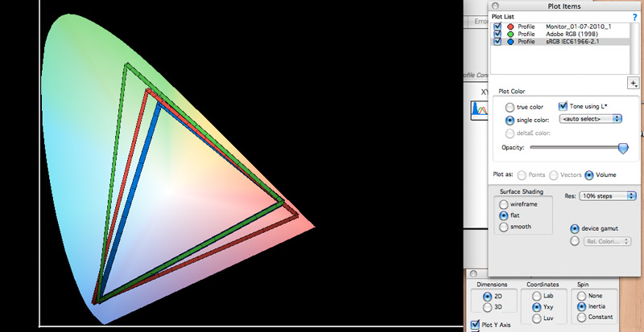This screenshot has height=332, width=644.
Task: Toggle the Adobe RGB (1998) profile checkbox
Action: [497, 35]
